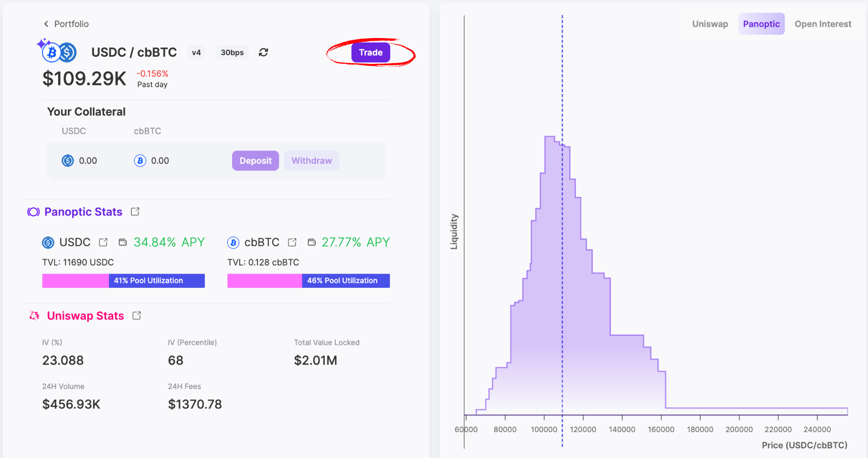Click the back chevron beside Portfolio
The height and width of the screenshot is (458, 868).
[x=46, y=24]
